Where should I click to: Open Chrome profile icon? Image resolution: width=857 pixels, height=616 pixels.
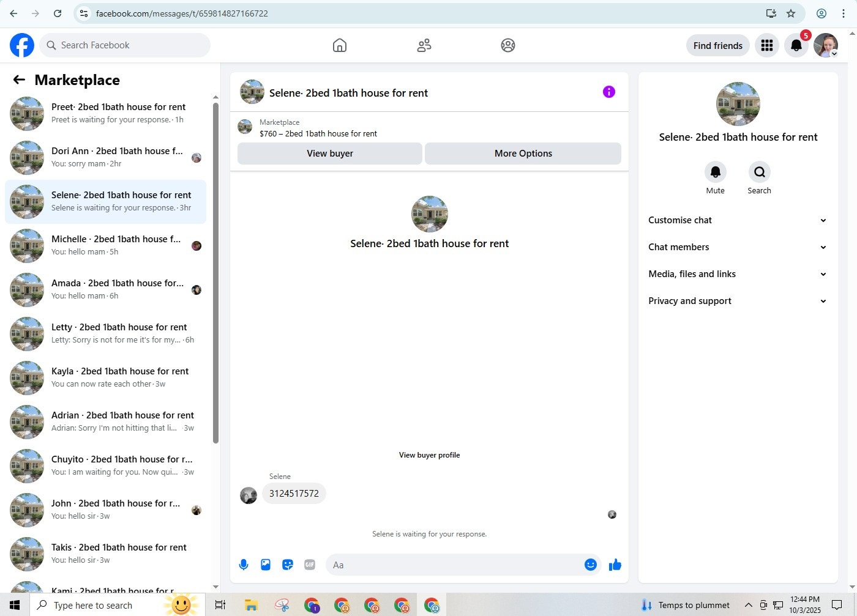click(821, 13)
